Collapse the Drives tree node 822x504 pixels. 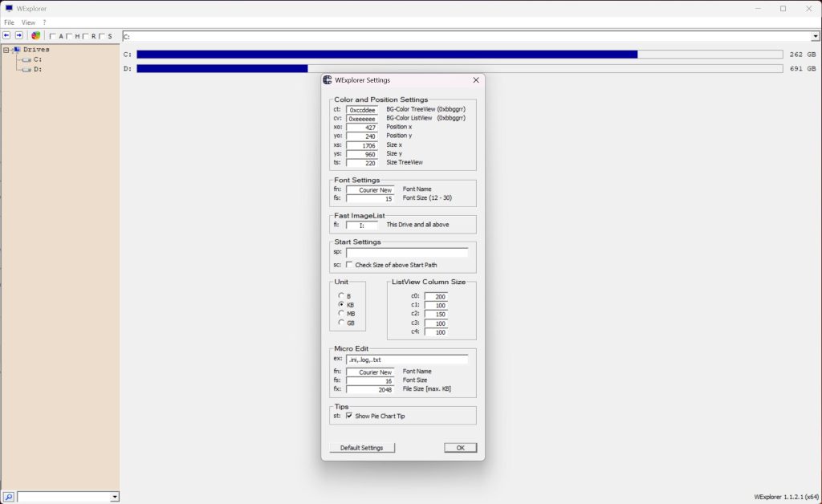[6, 50]
